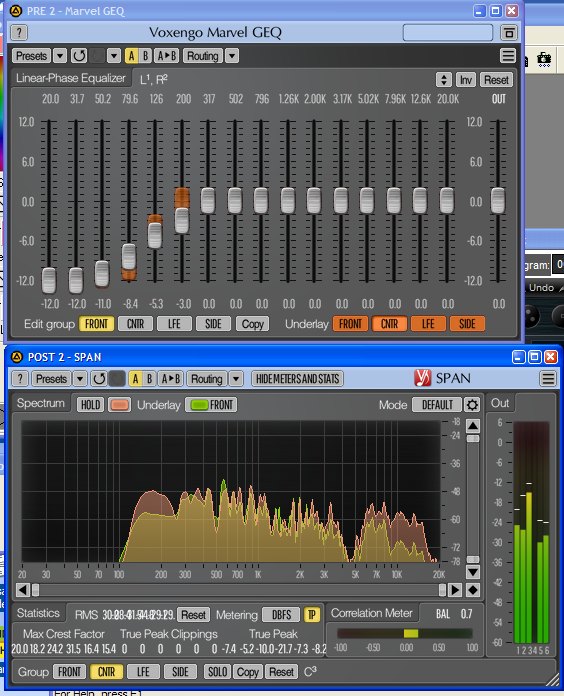Toggle CNTR underlay in Marvel GEQ

click(389, 324)
